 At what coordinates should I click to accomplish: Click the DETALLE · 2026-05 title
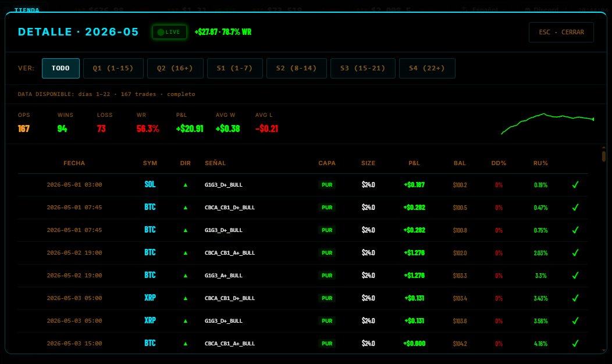coord(78,32)
